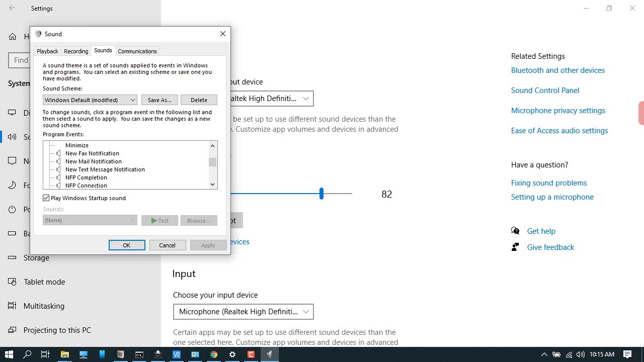
Task: Uncheck Play Windows Startup sound
Action: (x=46, y=198)
